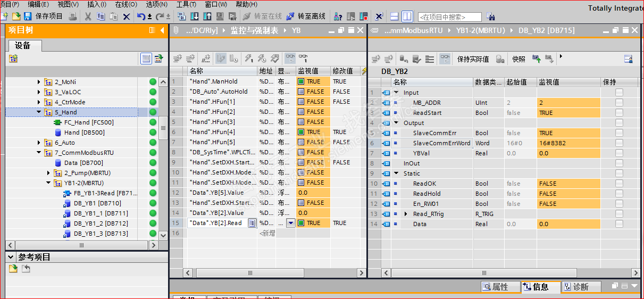Screen dimensions: 644x299
Task: Enable retain checkbox for the Data row
Action: pyautogui.click(x=619, y=224)
